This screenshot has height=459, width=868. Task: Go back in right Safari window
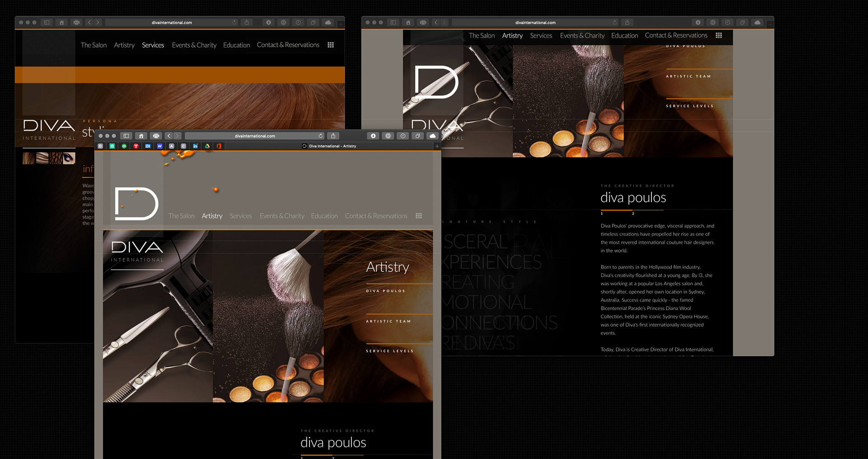click(436, 23)
